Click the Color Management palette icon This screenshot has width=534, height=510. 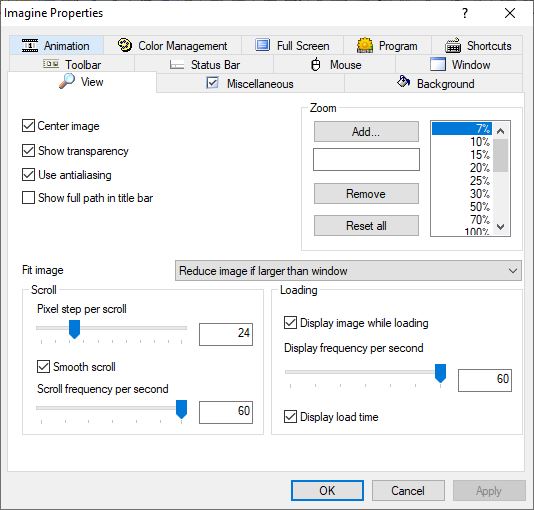(x=125, y=45)
